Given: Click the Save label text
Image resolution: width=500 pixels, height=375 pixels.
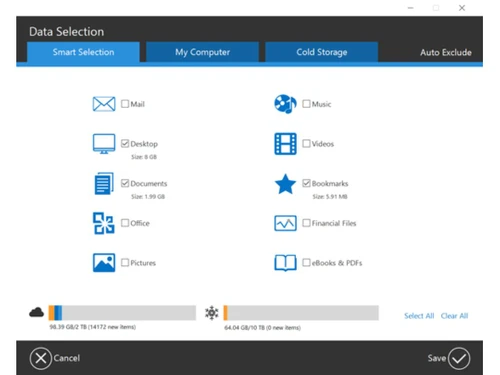Looking at the screenshot, I should click(x=437, y=358).
